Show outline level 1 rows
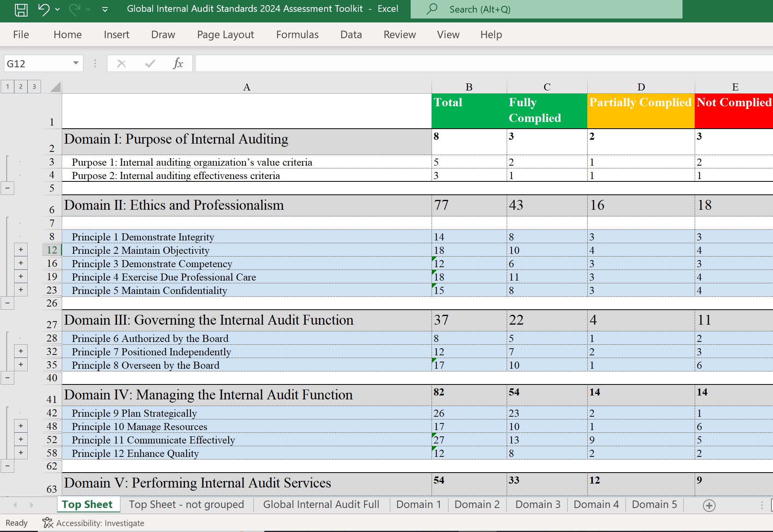The height and width of the screenshot is (532, 773). (x=7, y=87)
